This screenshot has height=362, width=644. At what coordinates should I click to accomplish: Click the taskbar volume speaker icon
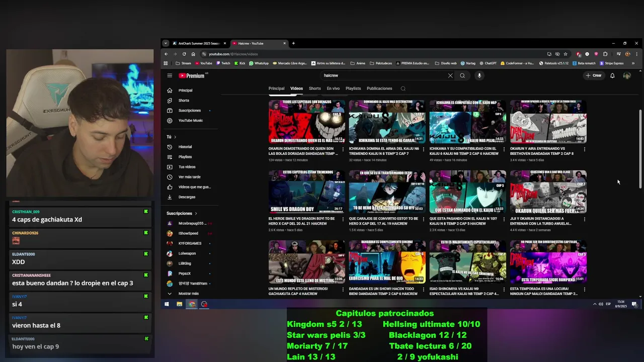point(601,304)
